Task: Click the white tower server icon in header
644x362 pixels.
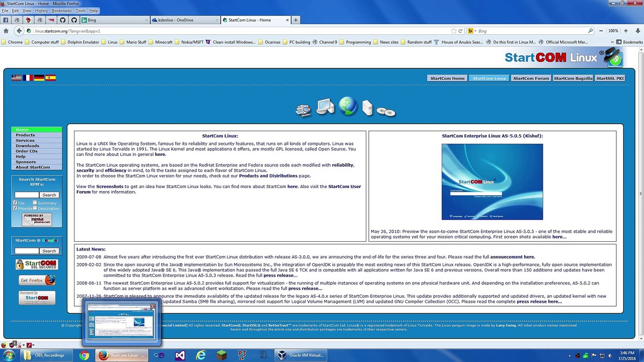Action: pyautogui.click(x=368, y=108)
